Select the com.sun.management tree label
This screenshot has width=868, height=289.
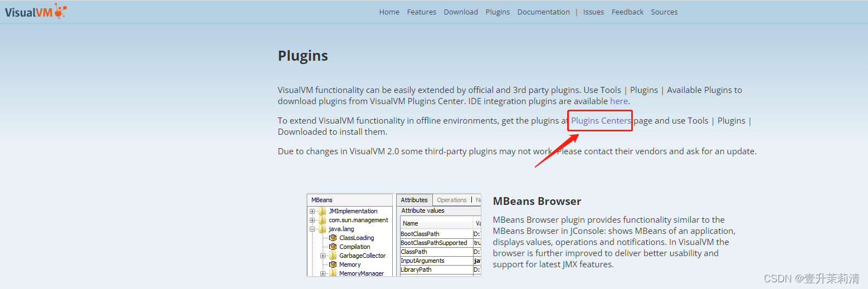pyautogui.click(x=358, y=220)
